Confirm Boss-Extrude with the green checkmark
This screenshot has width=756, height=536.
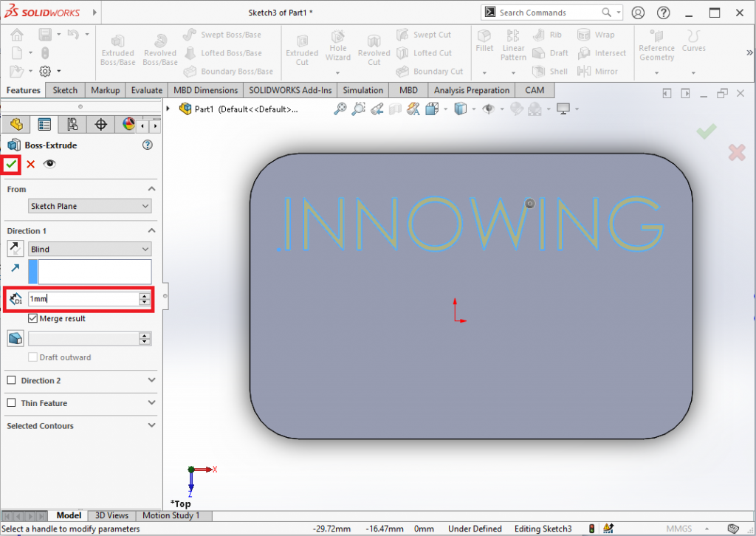[x=11, y=164]
